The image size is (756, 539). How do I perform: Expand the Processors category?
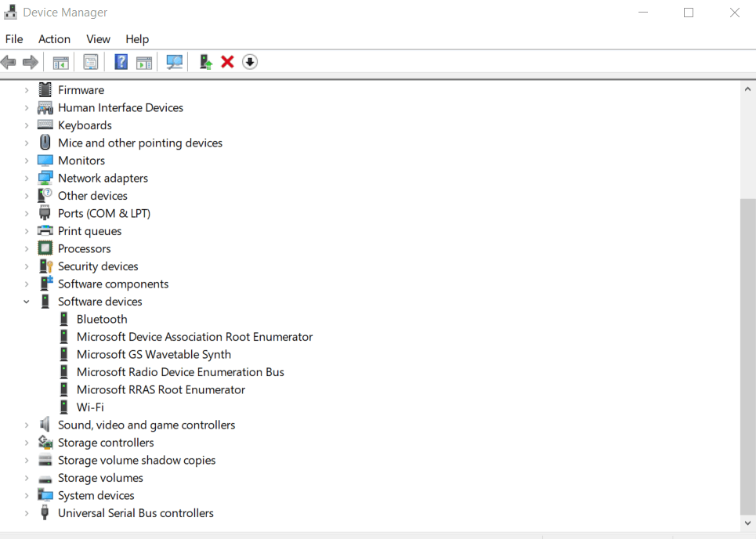pos(27,249)
